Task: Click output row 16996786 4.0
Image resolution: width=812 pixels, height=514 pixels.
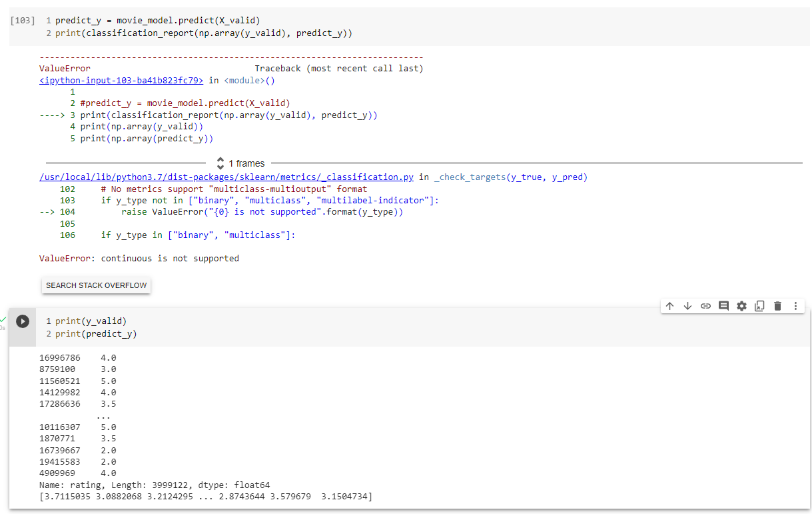Action: (78, 357)
